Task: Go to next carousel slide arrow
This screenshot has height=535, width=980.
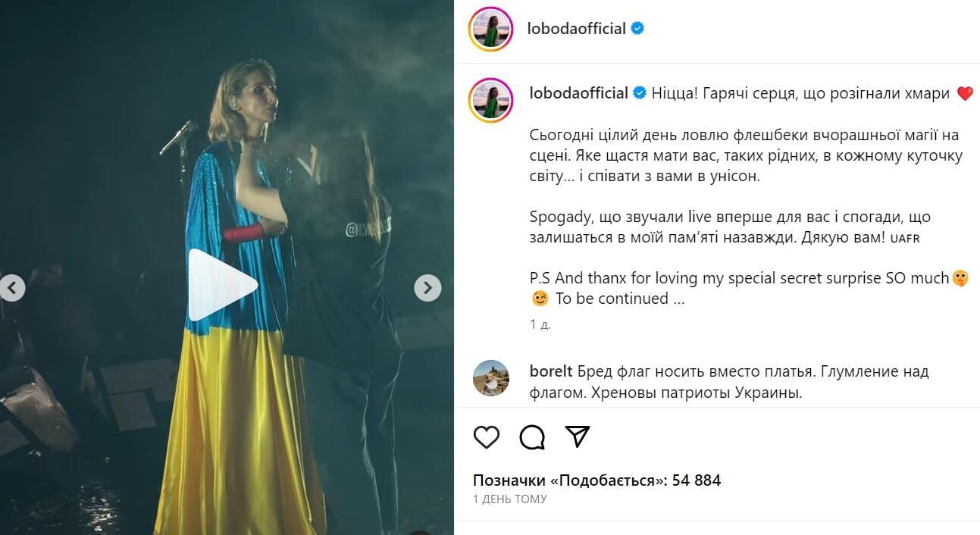Action: (x=427, y=288)
